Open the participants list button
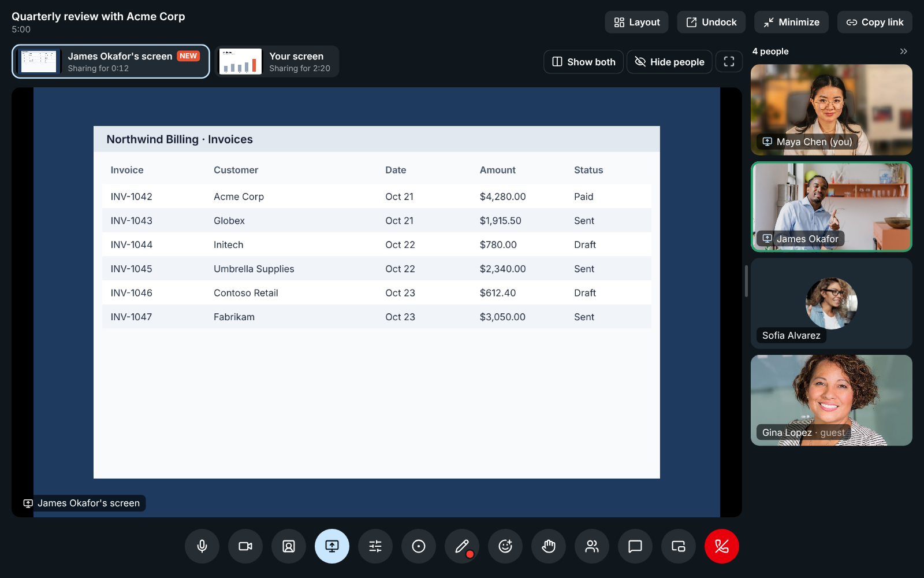The height and width of the screenshot is (578, 924). [592, 546]
